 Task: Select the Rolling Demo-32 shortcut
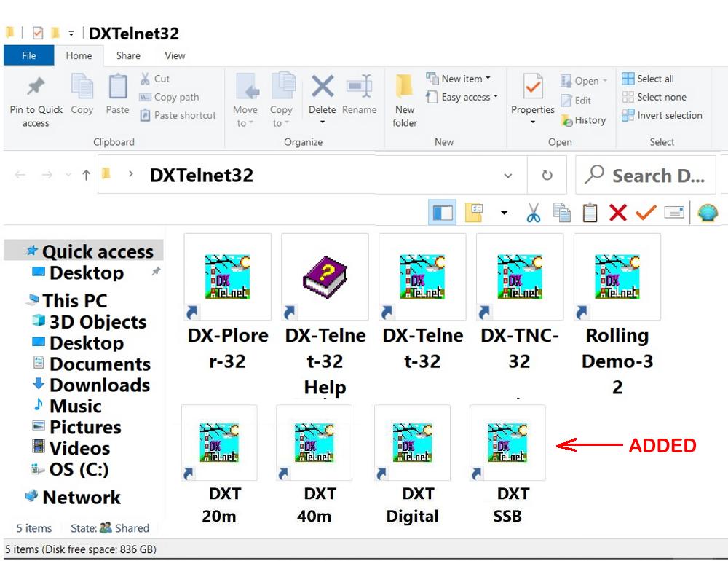(x=617, y=315)
